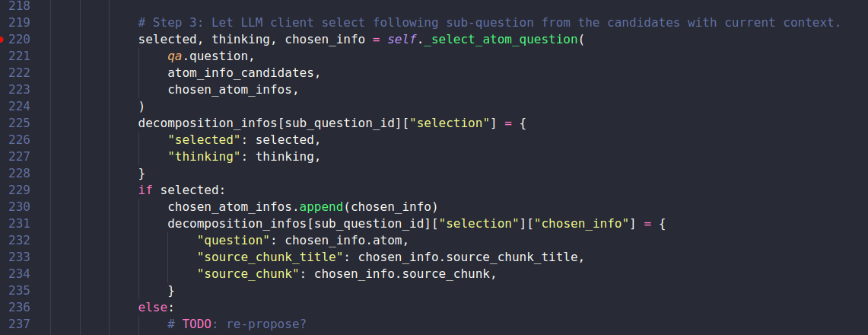This screenshot has width=868, height=335.
Task: Remove the red breakpoint on line 220
Action: (x=2, y=40)
